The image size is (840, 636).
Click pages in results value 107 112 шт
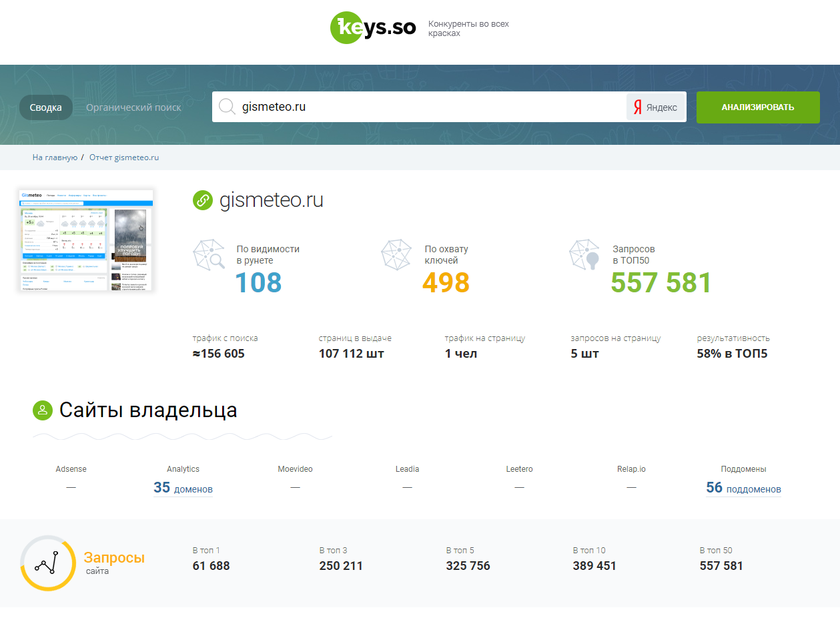click(352, 354)
